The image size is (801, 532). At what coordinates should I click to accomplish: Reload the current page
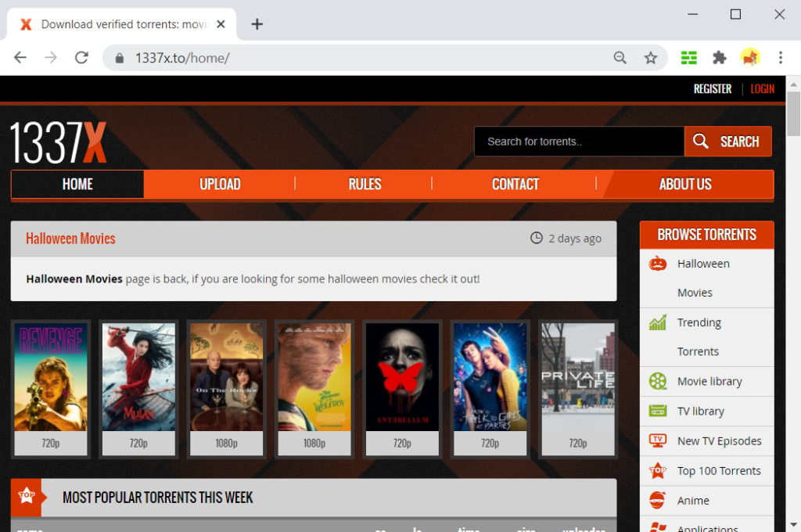coord(81,58)
